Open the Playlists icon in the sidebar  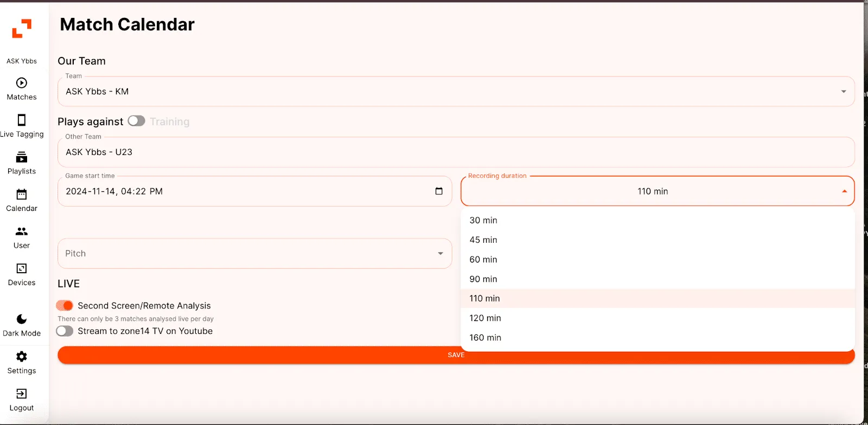[x=22, y=157]
